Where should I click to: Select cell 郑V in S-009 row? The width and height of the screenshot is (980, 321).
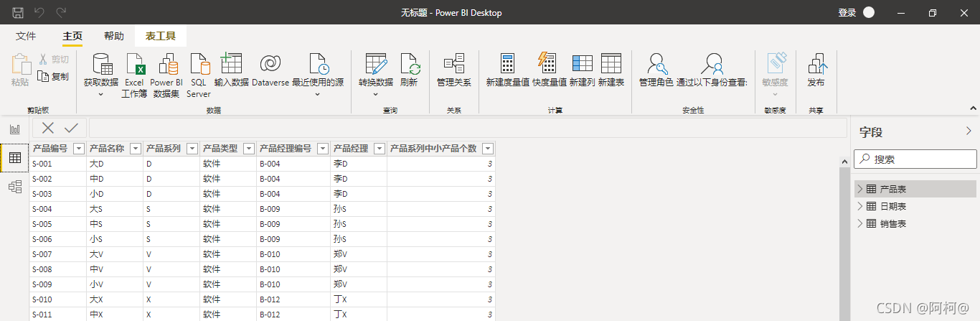coord(359,284)
